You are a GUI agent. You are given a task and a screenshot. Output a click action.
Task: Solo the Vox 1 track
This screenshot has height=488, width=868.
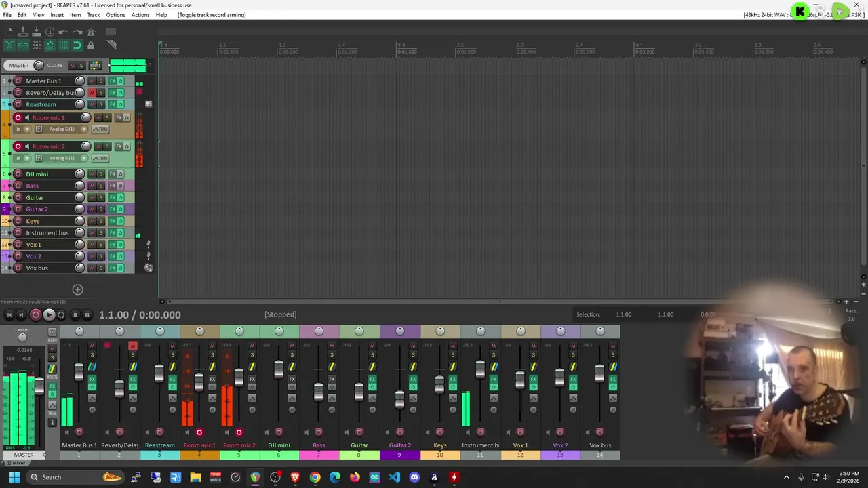tap(101, 245)
